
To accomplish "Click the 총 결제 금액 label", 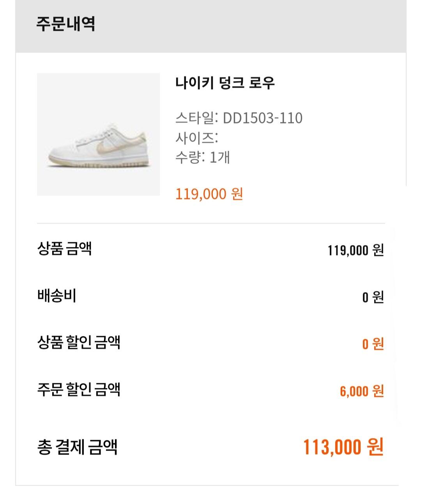I will pos(77,447).
